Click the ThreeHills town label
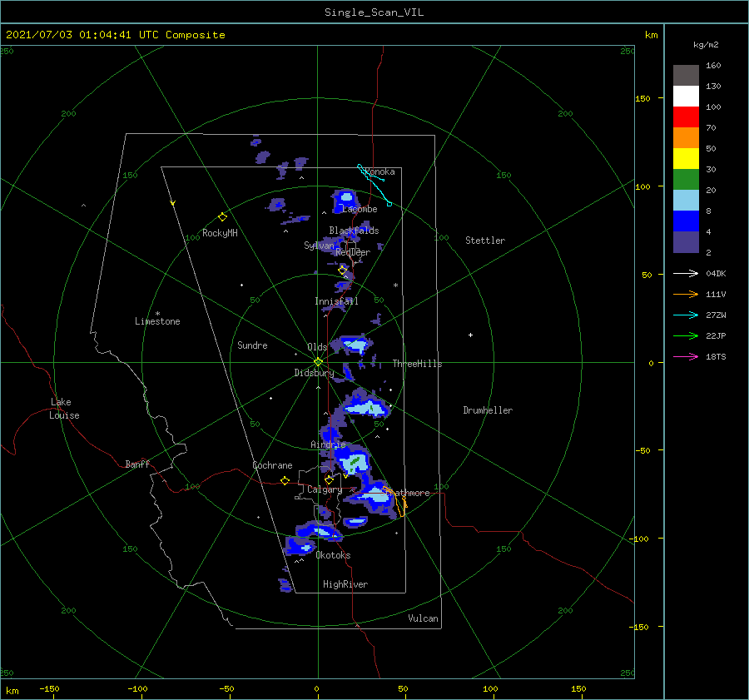749x700 pixels. pyautogui.click(x=418, y=364)
